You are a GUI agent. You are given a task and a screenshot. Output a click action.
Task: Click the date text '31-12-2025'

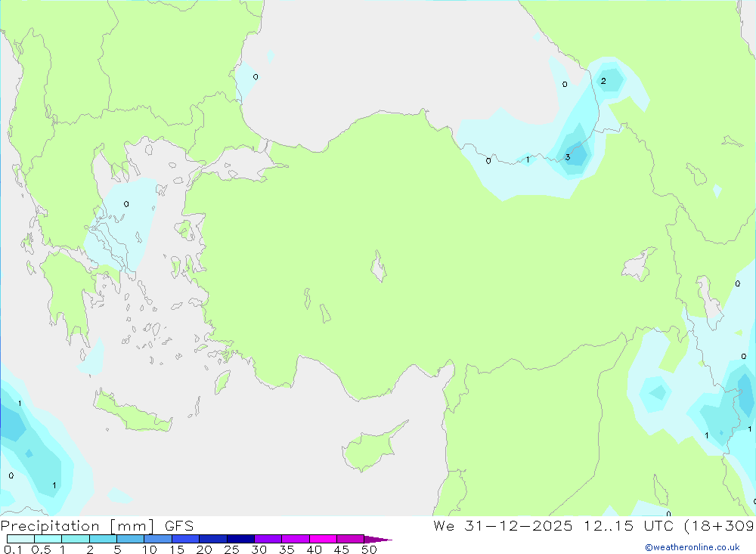(x=519, y=525)
